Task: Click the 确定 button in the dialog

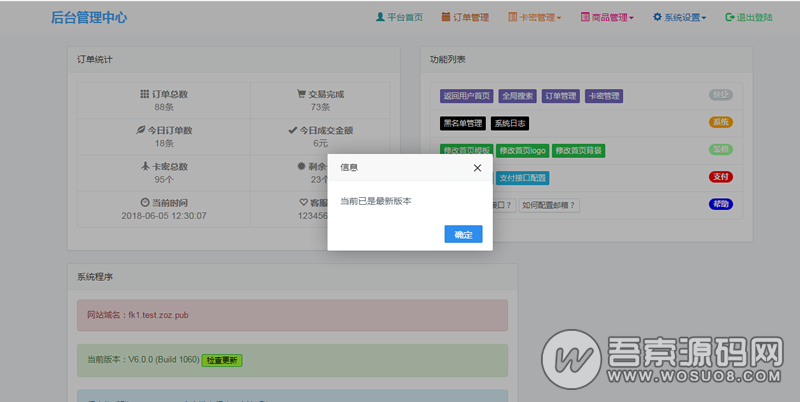Action: 463,234
